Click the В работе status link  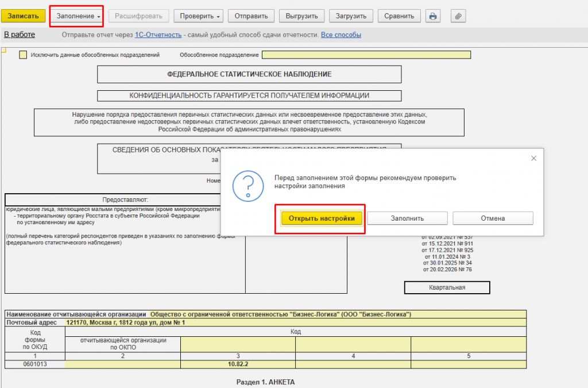click(20, 34)
